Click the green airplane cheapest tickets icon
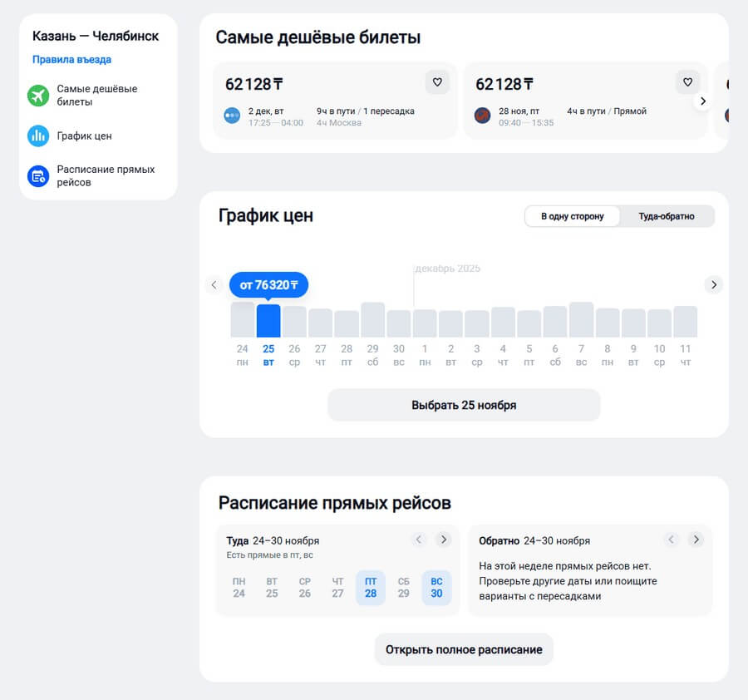This screenshot has height=700, width=748. pos(38,96)
